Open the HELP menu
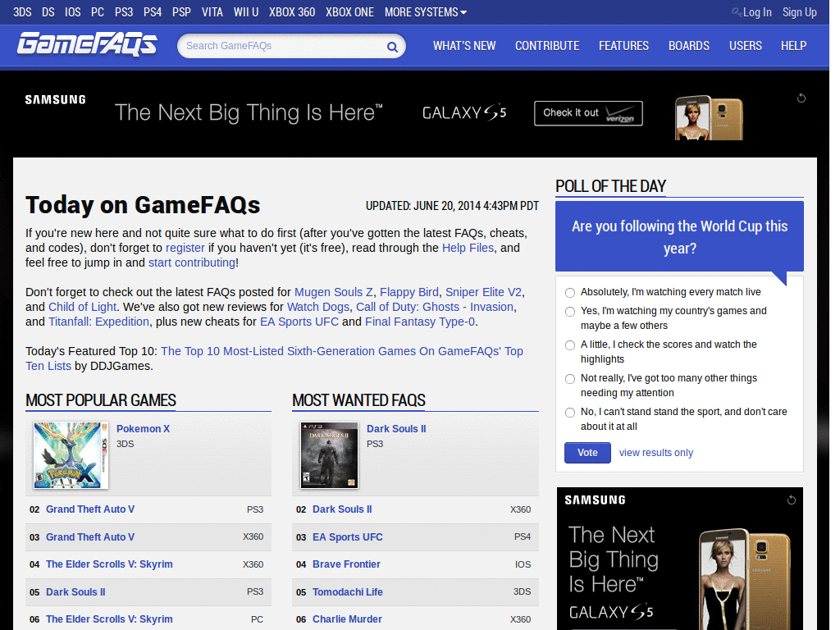The height and width of the screenshot is (630, 840). pos(793,46)
